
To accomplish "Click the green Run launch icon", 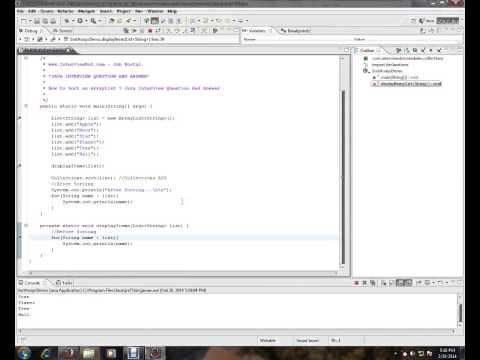I will tap(80, 21).
